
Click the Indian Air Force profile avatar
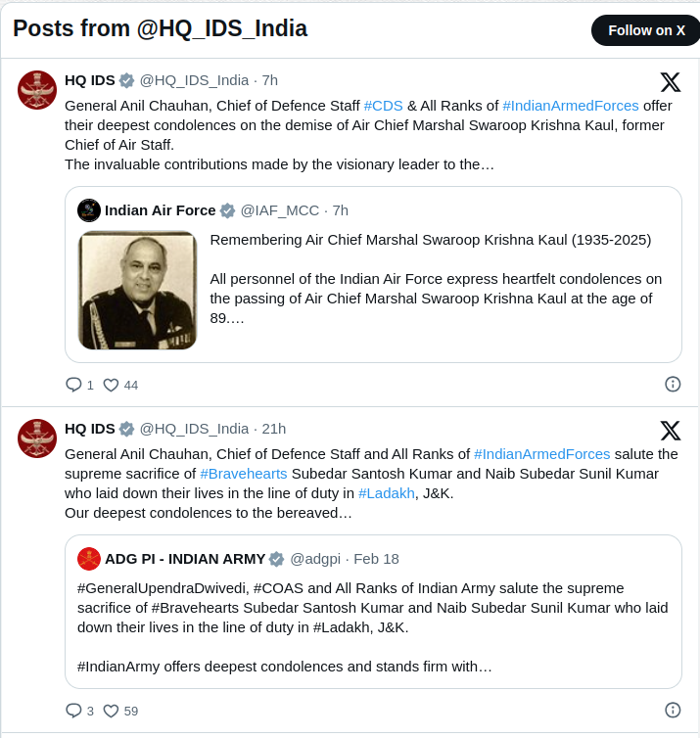click(89, 210)
